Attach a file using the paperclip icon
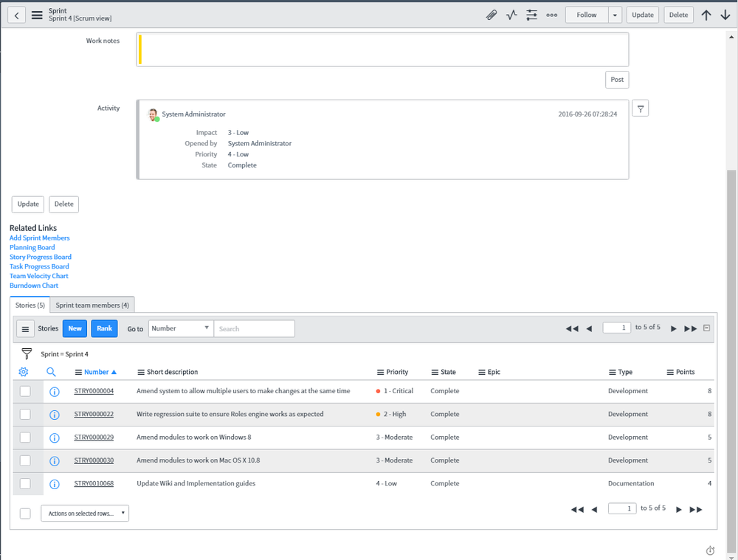 [x=492, y=15]
